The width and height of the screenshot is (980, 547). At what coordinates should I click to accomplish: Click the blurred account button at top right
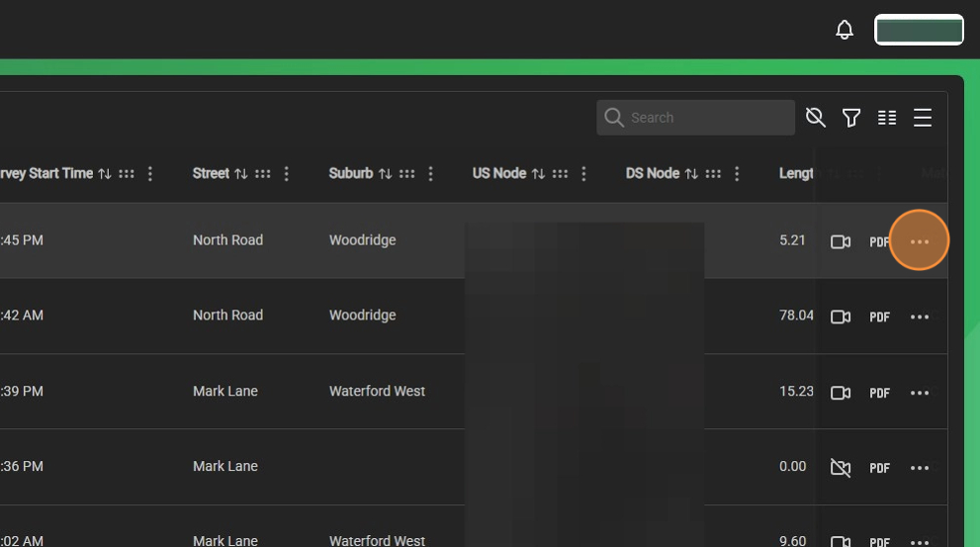[919, 30]
